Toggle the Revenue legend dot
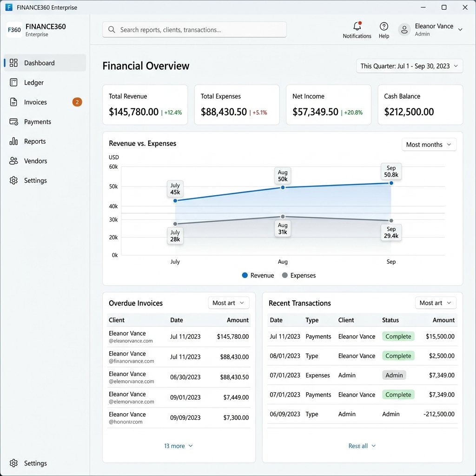Viewport: 476px width, 476px height. tap(245, 275)
